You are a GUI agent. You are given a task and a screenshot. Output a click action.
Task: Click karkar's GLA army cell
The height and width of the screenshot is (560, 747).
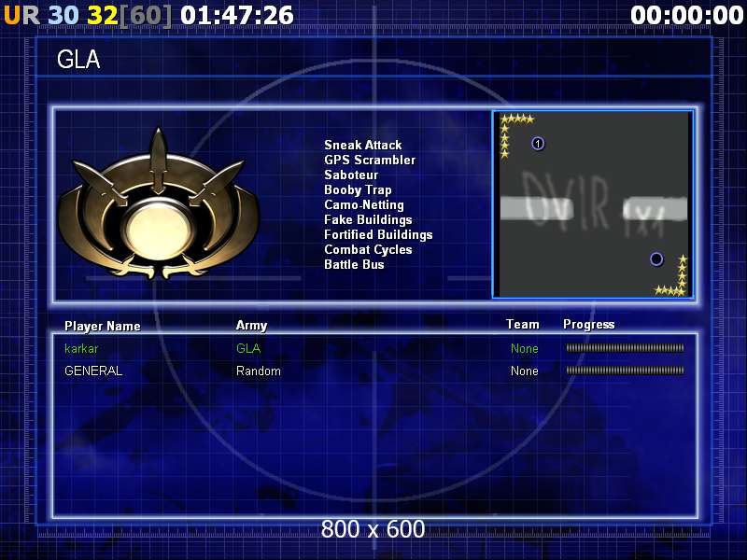click(248, 348)
